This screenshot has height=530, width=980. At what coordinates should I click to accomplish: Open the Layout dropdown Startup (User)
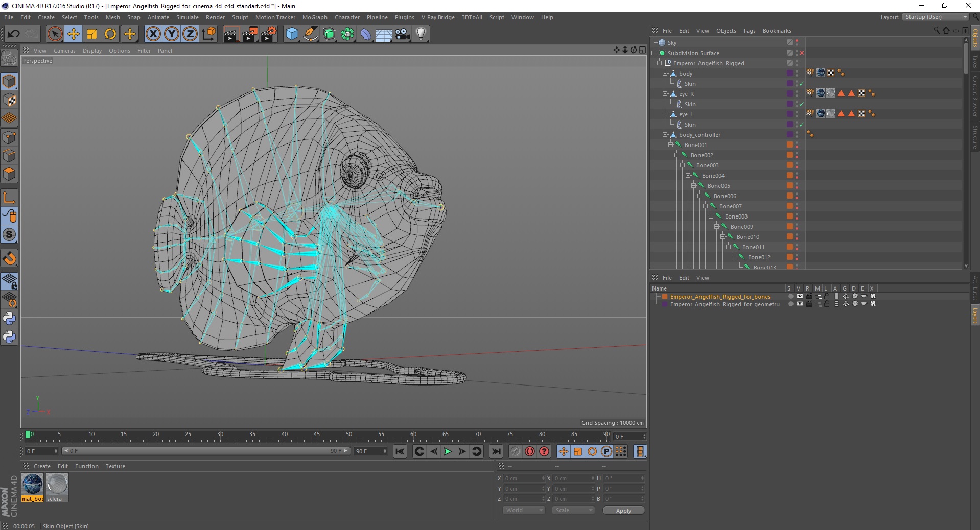pyautogui.click(x=936, y=17)
